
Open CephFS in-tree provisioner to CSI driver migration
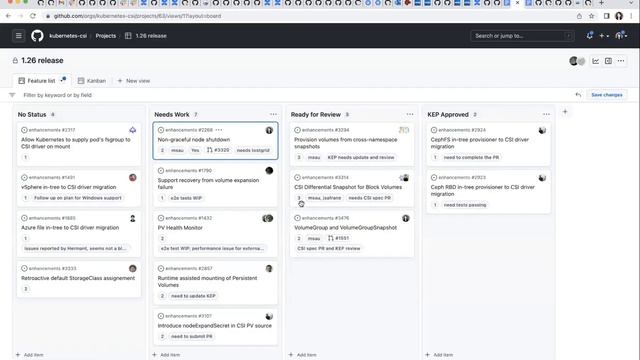(480, 143)
